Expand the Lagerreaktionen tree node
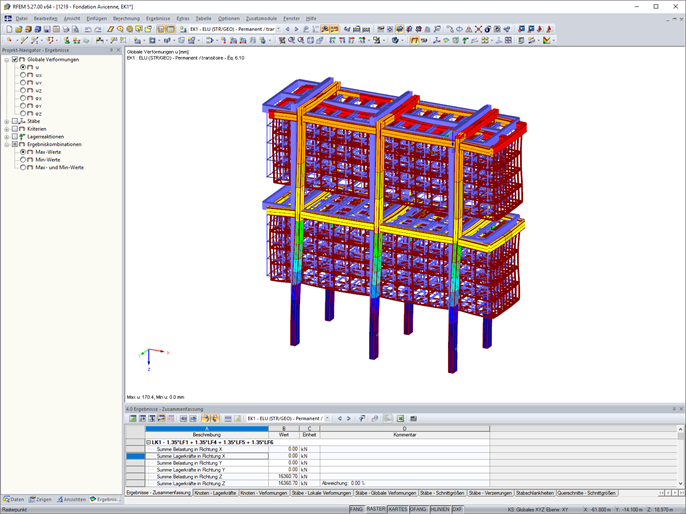Screen dimensions: 686x514 tap(7, 136)
